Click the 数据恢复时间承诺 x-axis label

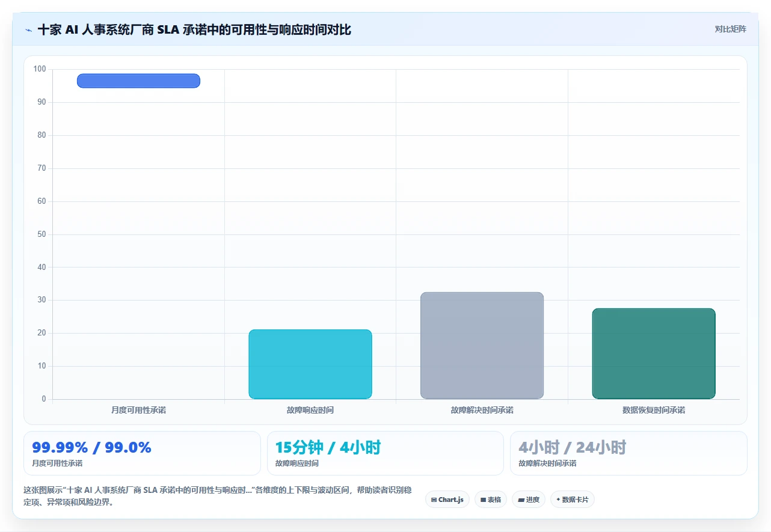pos(654,410)
